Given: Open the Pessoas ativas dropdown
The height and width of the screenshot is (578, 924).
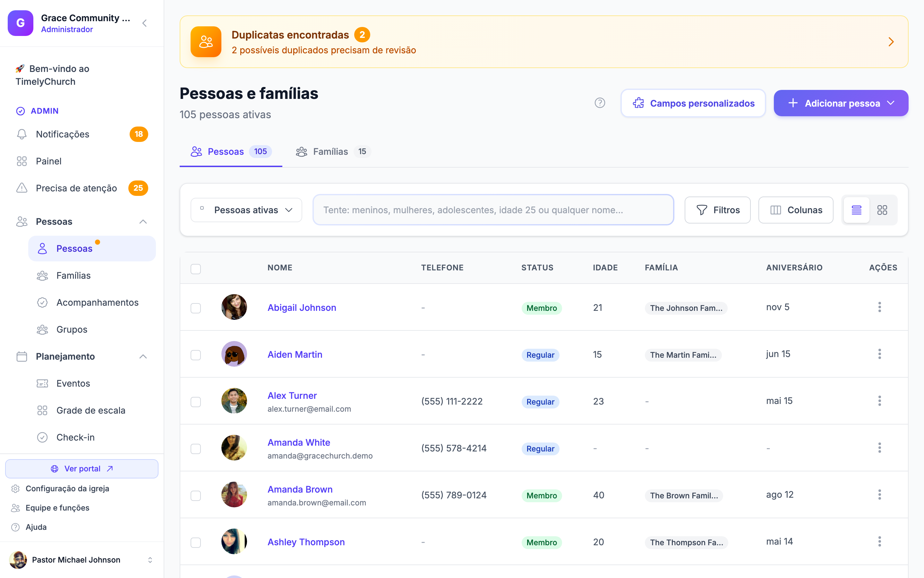Looking at the screenshot, I should click(x=246, y=210).
